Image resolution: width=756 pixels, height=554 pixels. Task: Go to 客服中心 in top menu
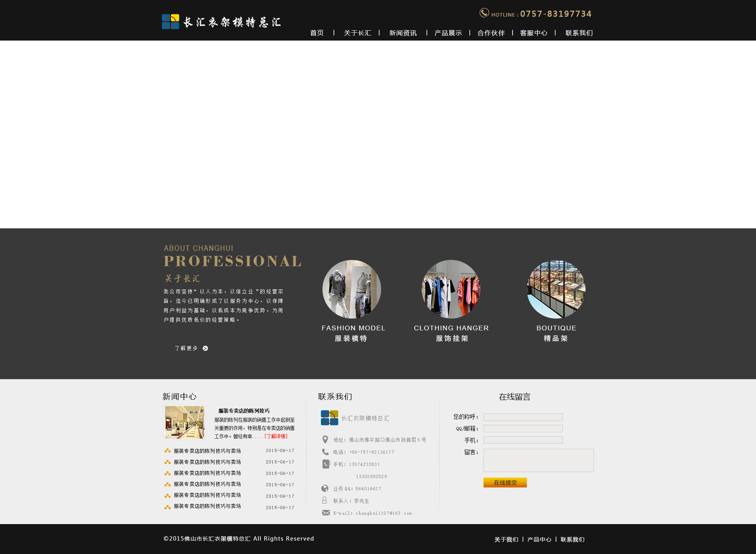(x=533, y=33)
